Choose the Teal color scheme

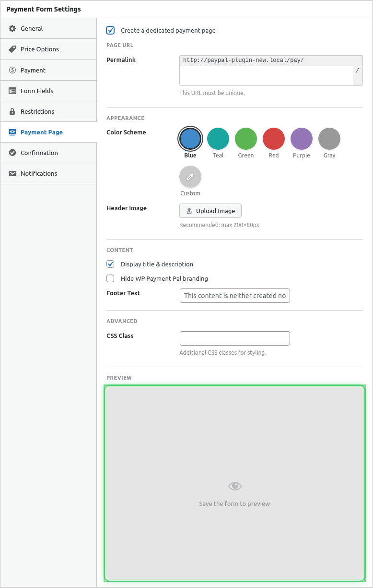pyautogui.click(x=218, y=138)
